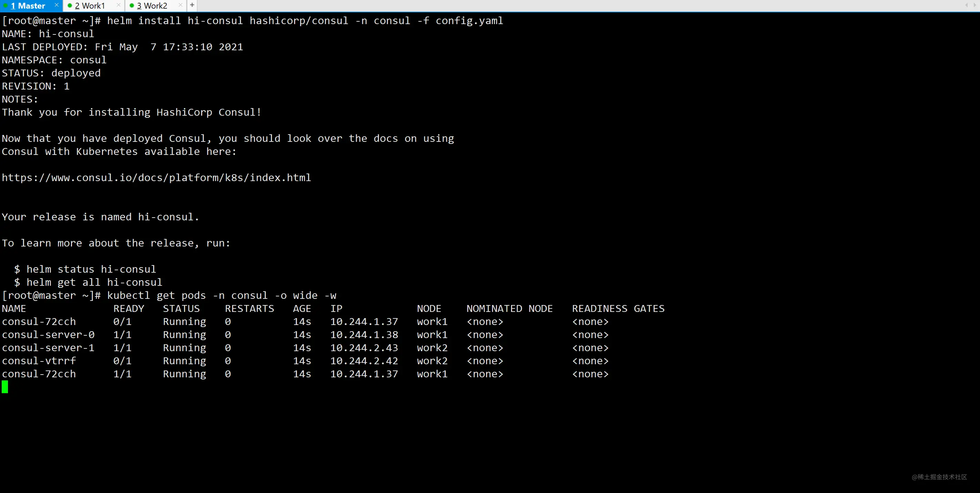
Task: Close the Work2 tab with its X
Action: click(x=181, y=5)
